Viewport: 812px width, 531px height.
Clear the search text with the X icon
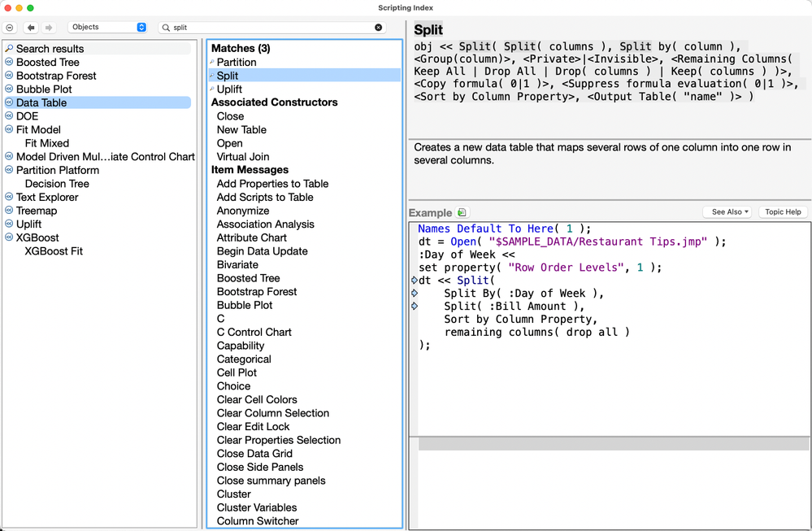coord(379,28)
